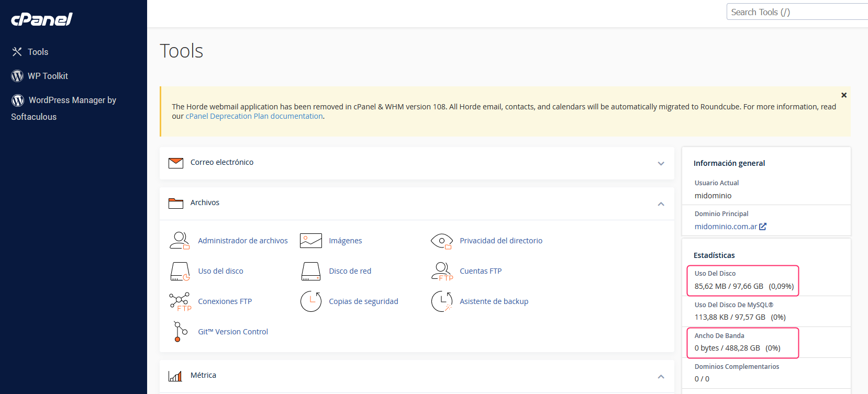Select Tools in the sidebar
Image resolution: width=868 pixels, height=394 pixels.
pyautogui.click(x=38, y=52)
